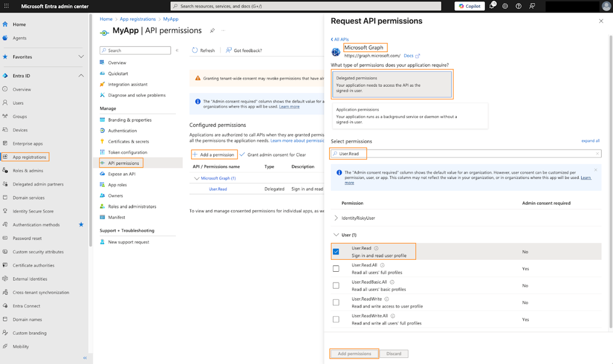
Task: Uncheck the User.Read permission checkbox
Action: point(336,251)
